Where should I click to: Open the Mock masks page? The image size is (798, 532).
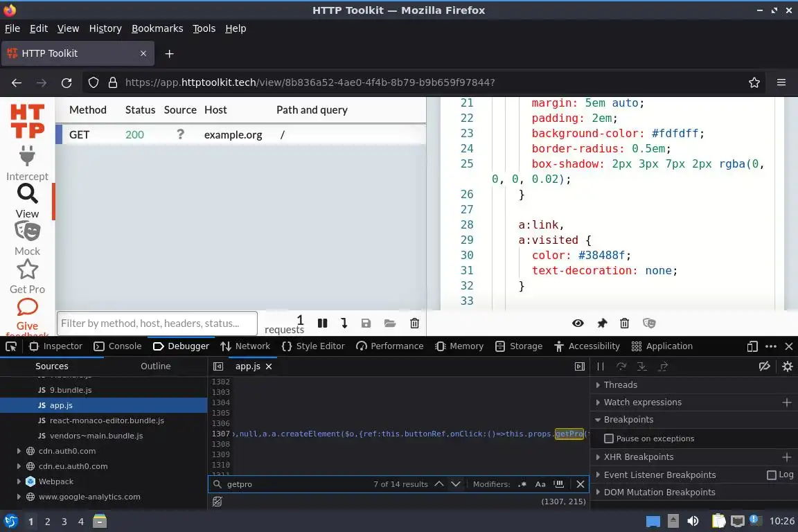(x=27, y=231)
